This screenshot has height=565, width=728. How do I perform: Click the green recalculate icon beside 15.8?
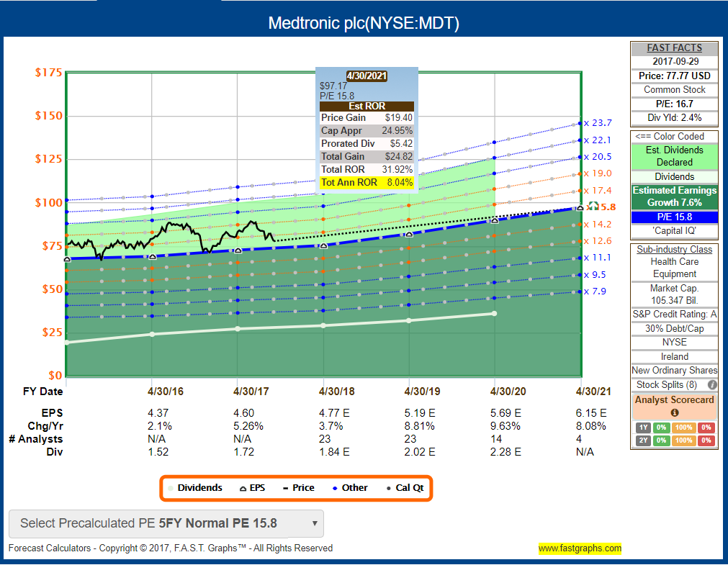593,206
